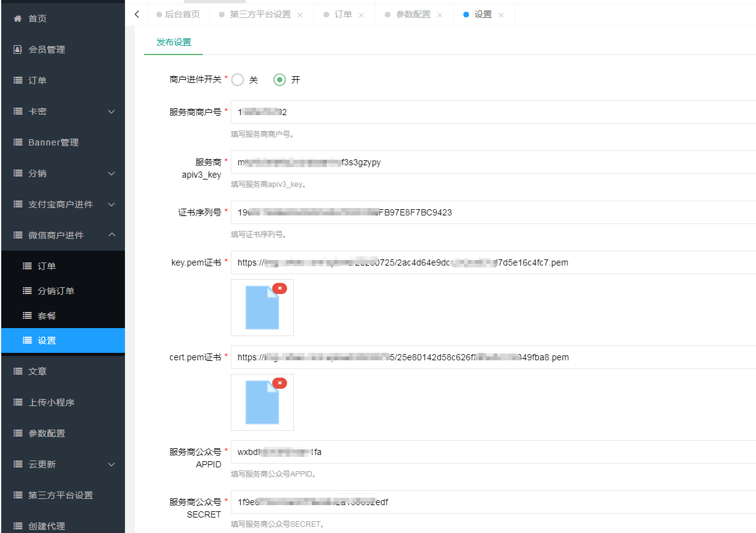The height and width of the screenshot is (533, 756).
Task: Close the 第三方平台设置 tab
Action: pyautogui.click(x=300, y=15)
